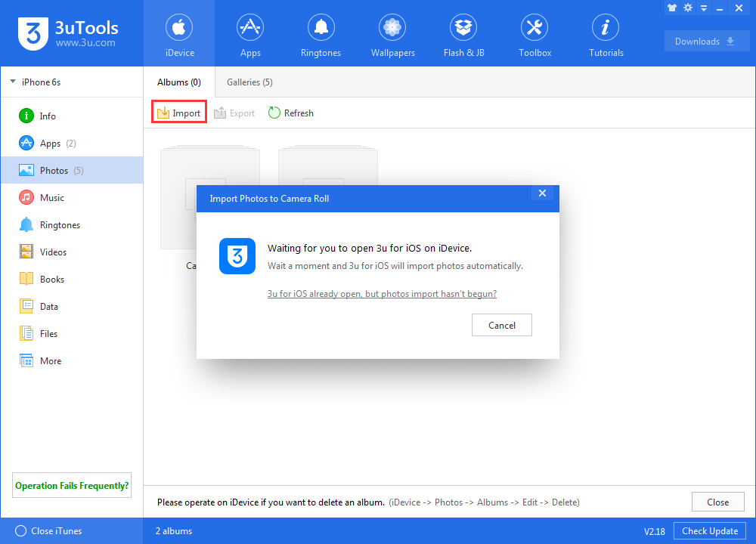Open the iDevice section in top navigation

point(179,34)
